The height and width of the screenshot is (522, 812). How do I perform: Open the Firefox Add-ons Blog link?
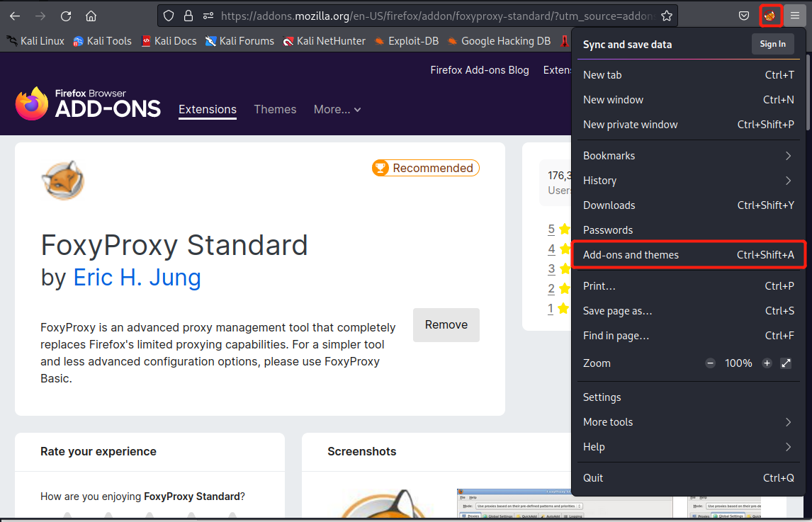point(480,70)
